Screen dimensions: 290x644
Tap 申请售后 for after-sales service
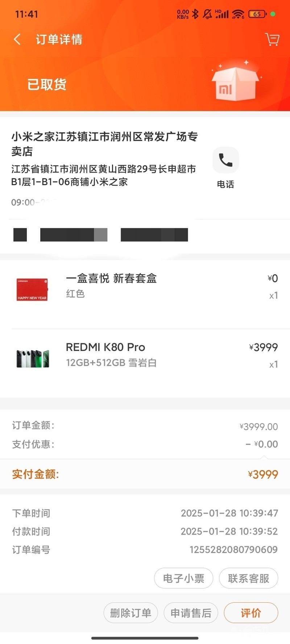point(191,613)
